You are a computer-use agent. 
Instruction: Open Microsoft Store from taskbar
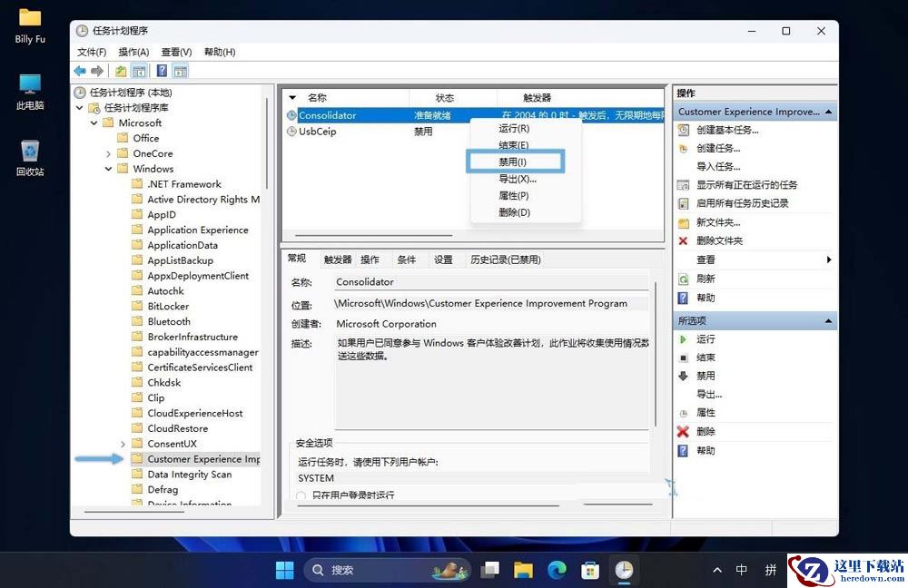(590, 570)
